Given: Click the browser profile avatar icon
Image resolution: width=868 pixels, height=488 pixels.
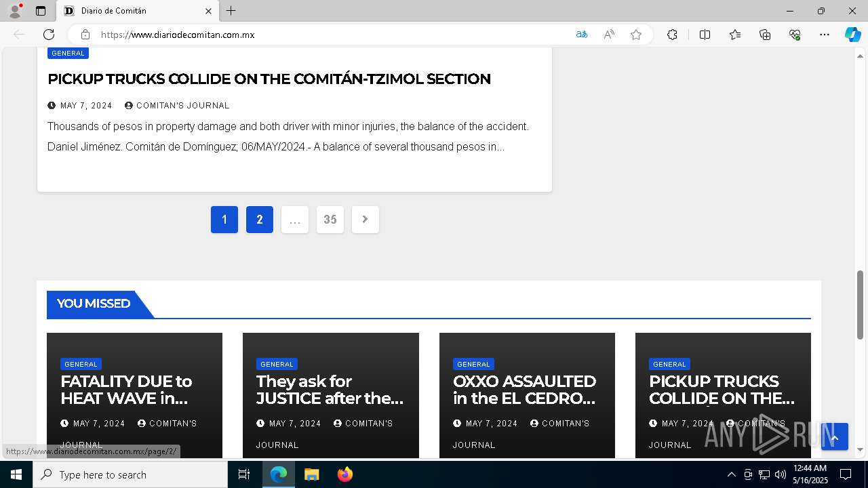Looking at the screenshot, I should [14, 11].
